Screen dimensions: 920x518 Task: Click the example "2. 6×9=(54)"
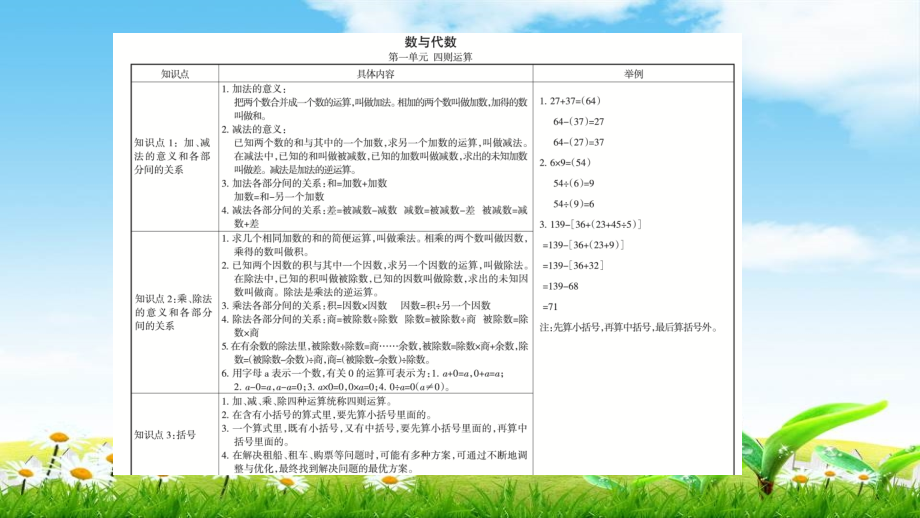565,162
